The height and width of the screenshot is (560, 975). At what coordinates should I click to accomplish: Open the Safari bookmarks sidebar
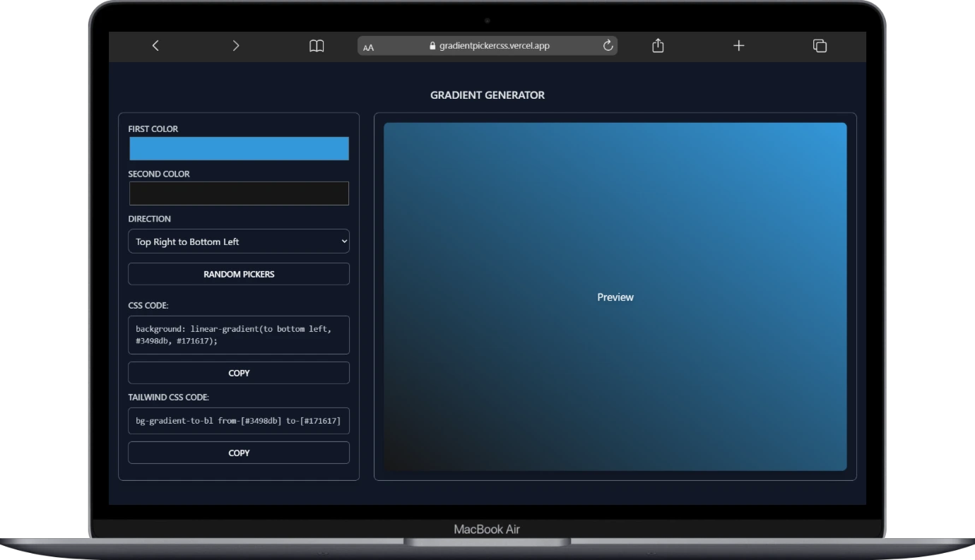pos(317,45)
